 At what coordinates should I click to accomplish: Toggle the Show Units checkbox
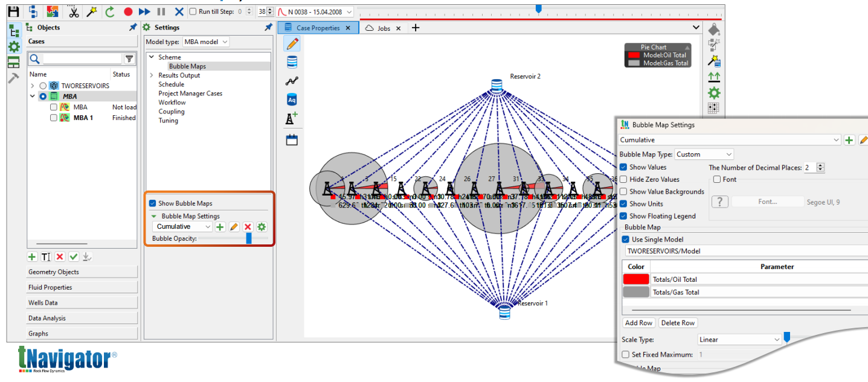pyautogui.click(x=623, y=204)
